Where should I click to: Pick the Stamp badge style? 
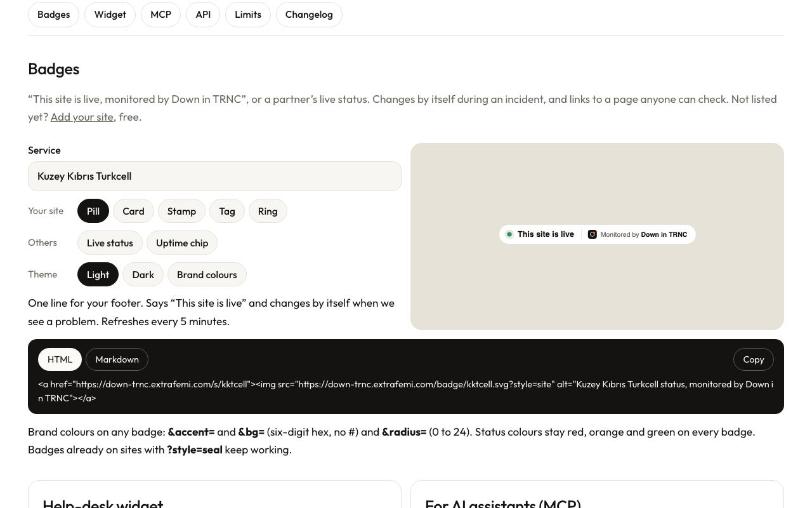coord(181,211)
